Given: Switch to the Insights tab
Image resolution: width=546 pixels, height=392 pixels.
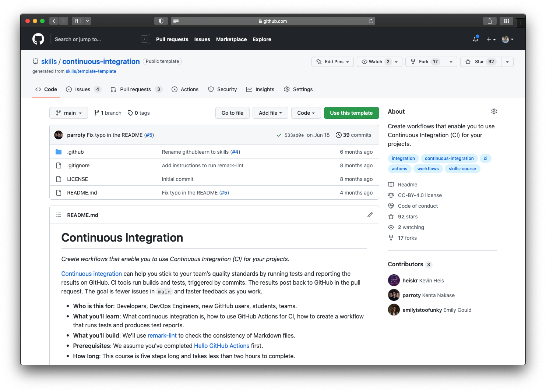Looking at the screenshot, I should [x=260, y=89].
